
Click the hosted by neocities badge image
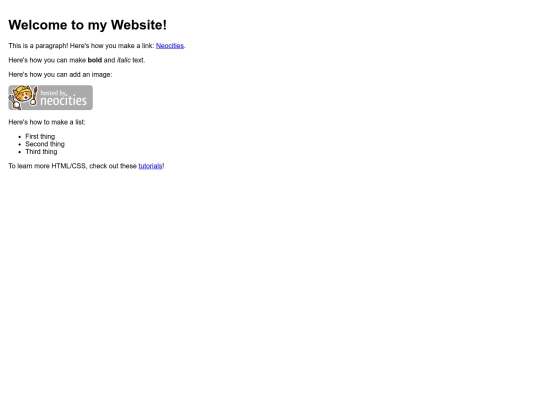[51, 98]
